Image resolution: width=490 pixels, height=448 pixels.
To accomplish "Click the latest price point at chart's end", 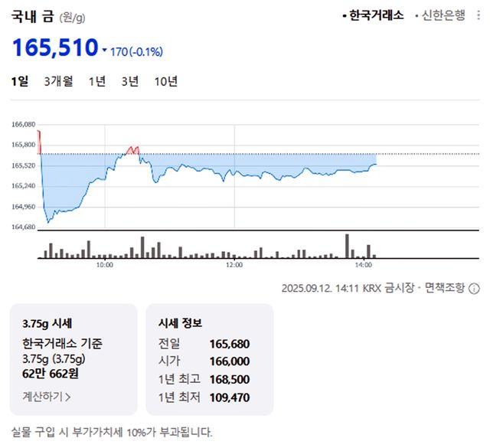I will 375,164.
